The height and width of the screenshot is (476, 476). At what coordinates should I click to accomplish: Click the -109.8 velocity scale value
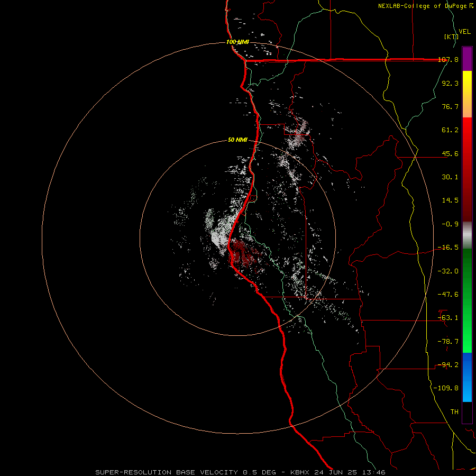[x=446, y=388]
